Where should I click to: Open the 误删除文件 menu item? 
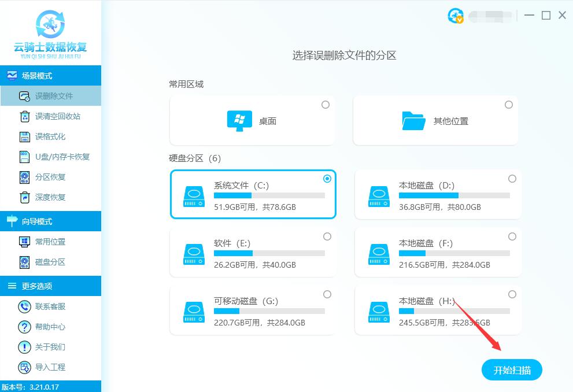pyautogui.click(x=51, y=96)
